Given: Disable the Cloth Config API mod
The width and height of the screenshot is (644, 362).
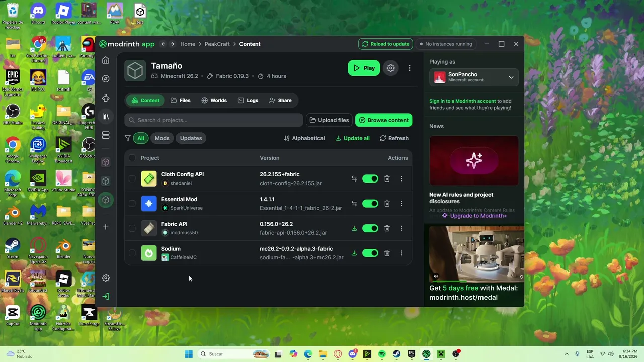Looking at the screenshot, I should pyautogui.click(x=370, y=178).
